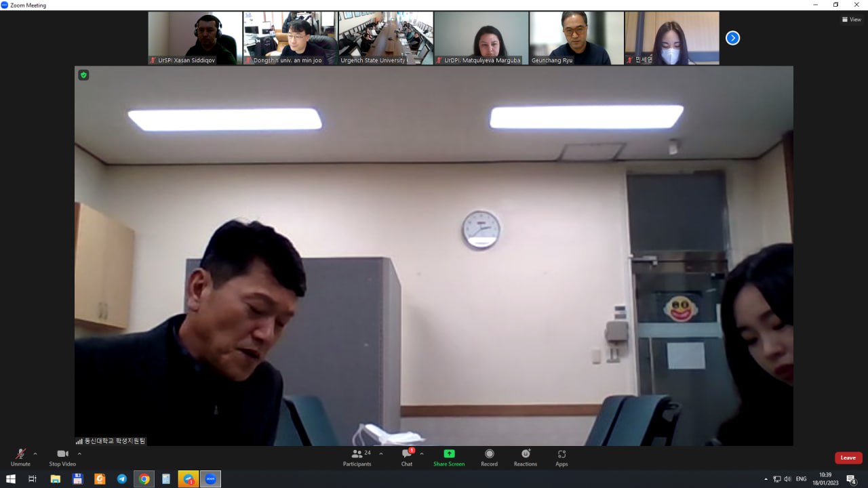Expand video options arrow beside Stop Video
This screenshot has width=868, height=488.
pyautogui.click(x=79, y=453)
